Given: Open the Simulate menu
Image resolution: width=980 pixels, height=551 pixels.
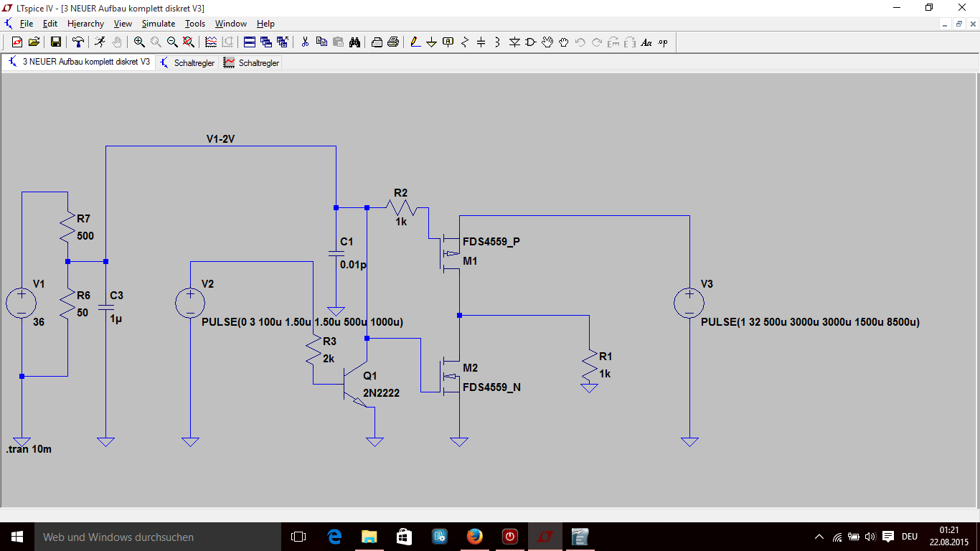Looking at the screenshot, I should point(158,24).
